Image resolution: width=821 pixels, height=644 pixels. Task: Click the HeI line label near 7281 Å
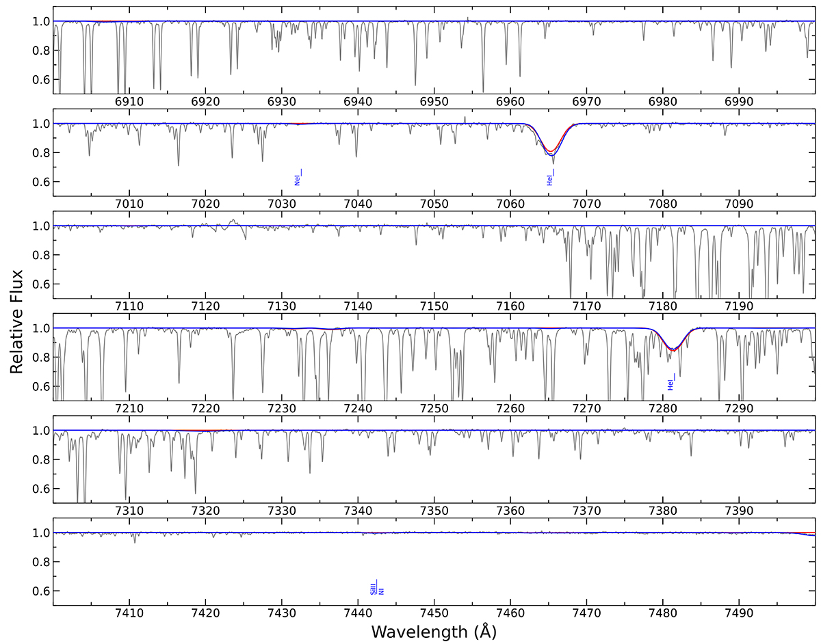tap(671, 382)
